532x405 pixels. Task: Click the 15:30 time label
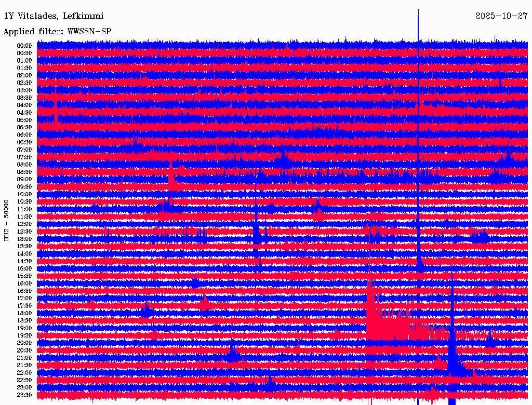pos(24,276)
